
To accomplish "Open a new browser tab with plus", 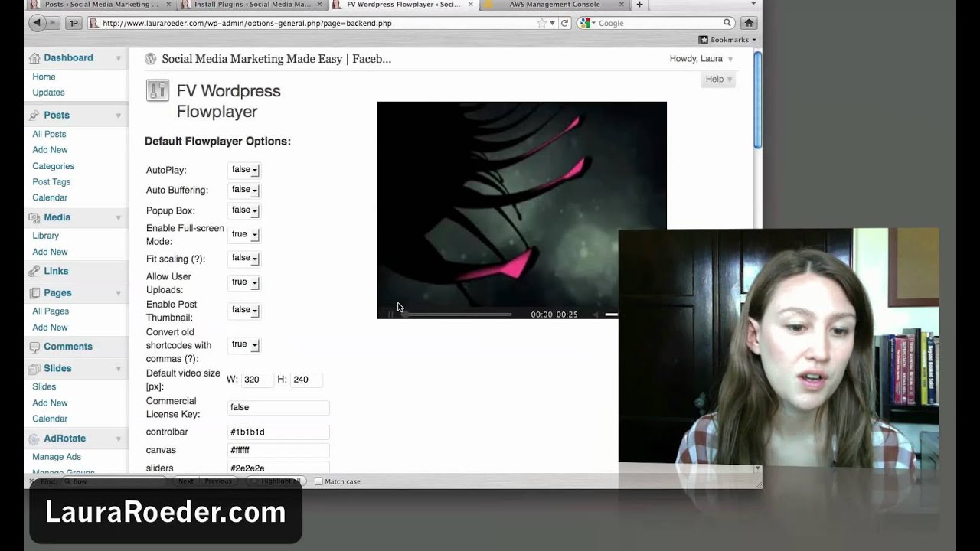I will pyautogui.click(x=639, y=5).
